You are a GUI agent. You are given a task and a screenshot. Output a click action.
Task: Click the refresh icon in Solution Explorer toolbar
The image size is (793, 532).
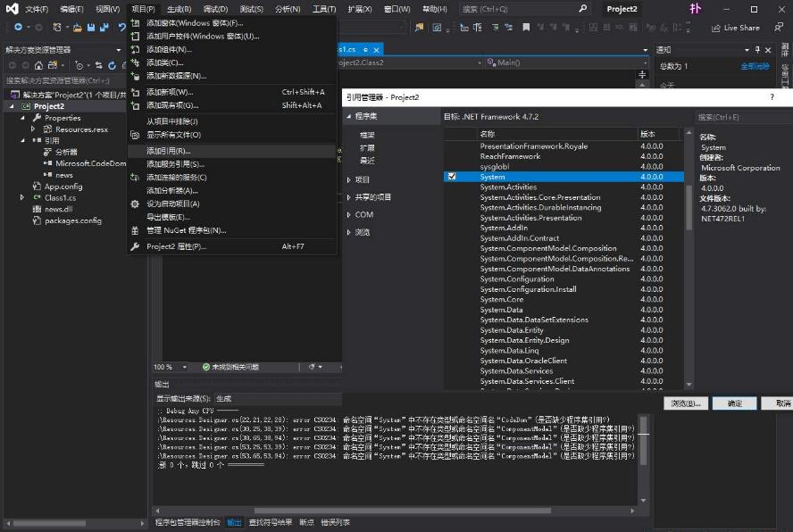[112, 65]
